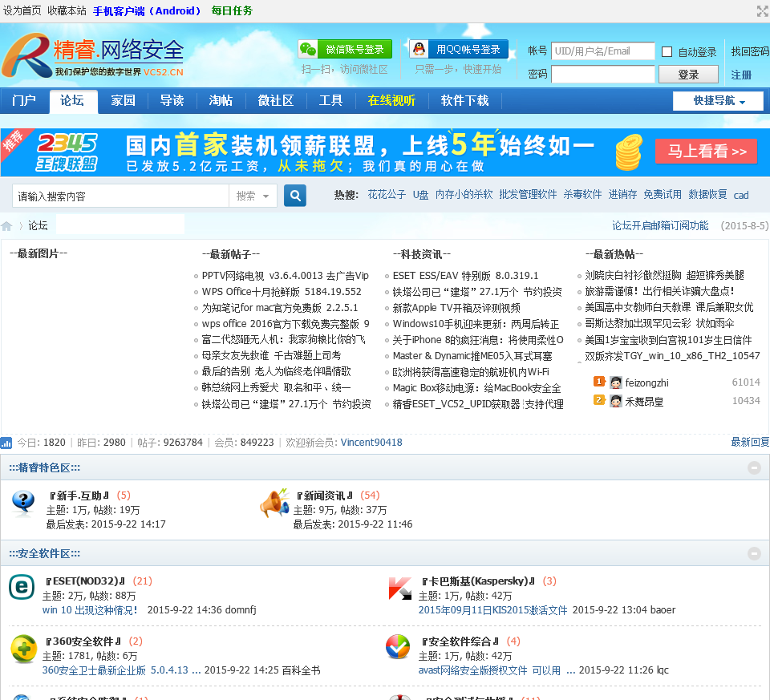Expand the 快捷导航 quick navigation menu
The height and width of the screenshot is (700, 770).
click(x=719, y=101)
